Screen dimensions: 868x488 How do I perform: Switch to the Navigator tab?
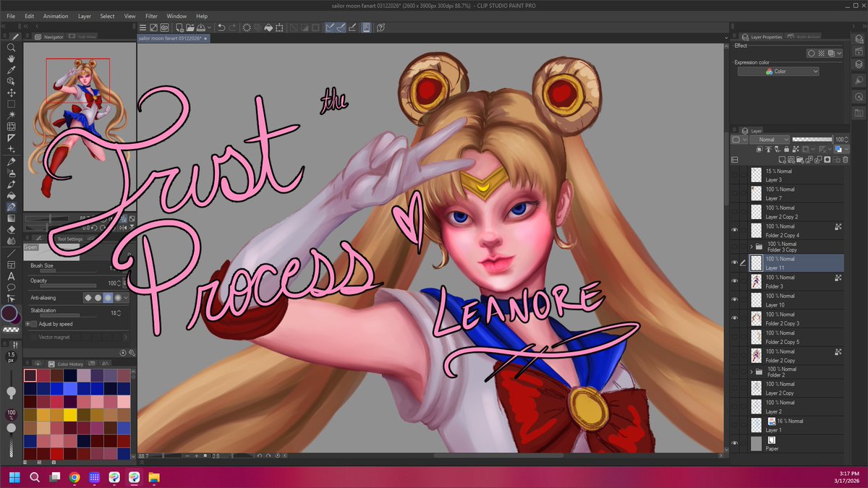coord(50,37)
